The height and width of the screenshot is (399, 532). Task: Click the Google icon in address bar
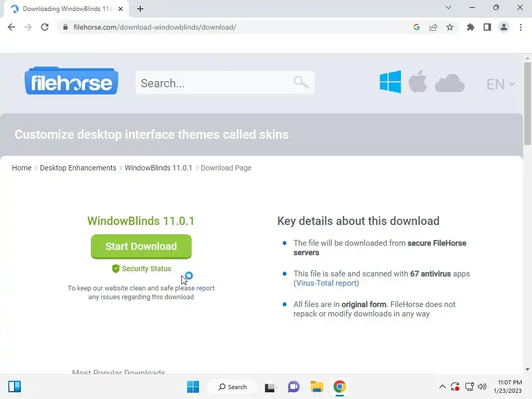[x=417, y=27]
